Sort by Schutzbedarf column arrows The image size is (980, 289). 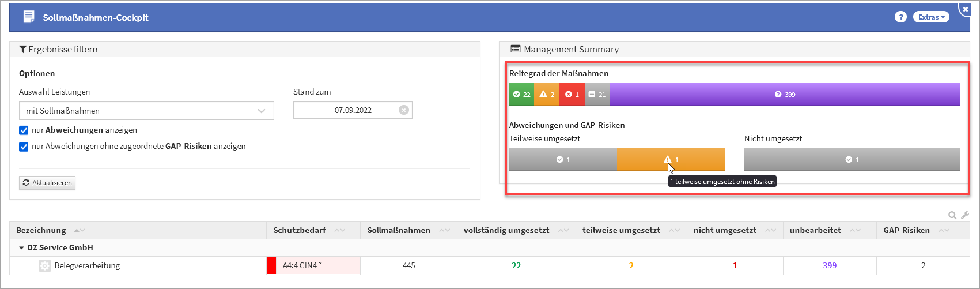(339, 231)
